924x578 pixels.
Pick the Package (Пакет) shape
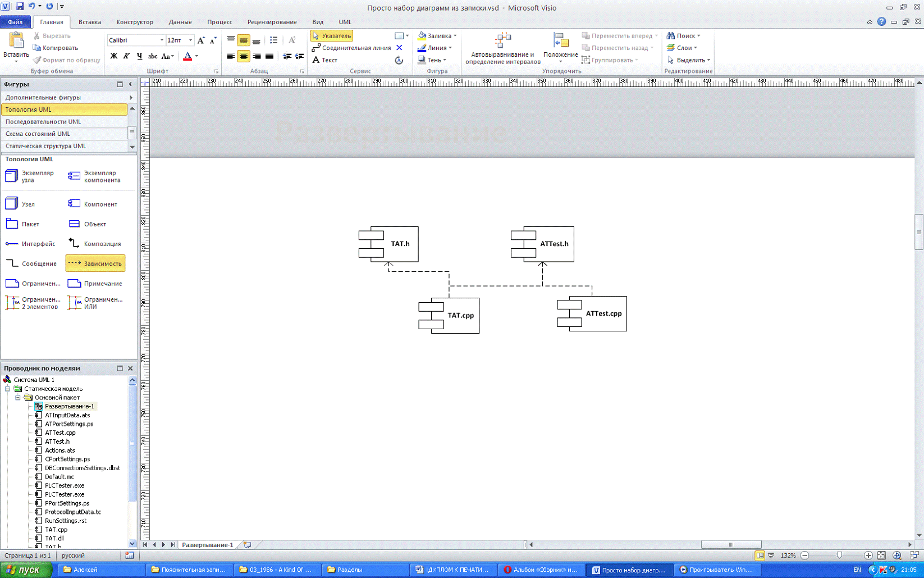click(x=12, y=224)
